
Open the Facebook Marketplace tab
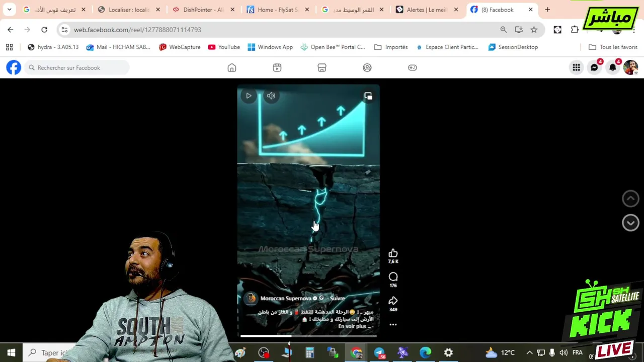click(322, 68)
